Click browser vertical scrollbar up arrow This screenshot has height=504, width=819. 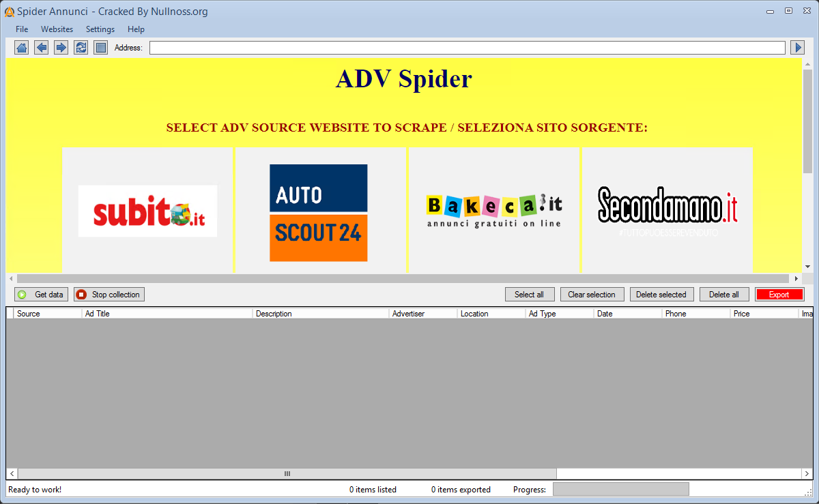(x=808, y=63)
